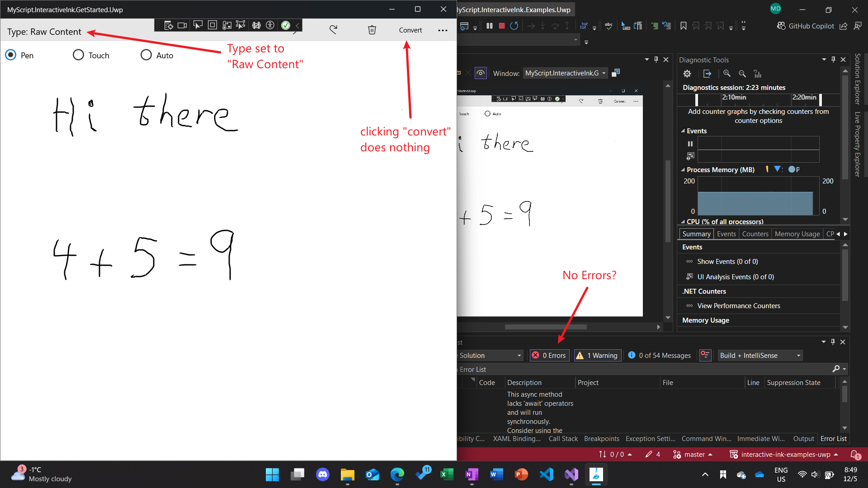868x488 pixels.
Task: Stop debugging with the red square
Action: coord(501,26)
